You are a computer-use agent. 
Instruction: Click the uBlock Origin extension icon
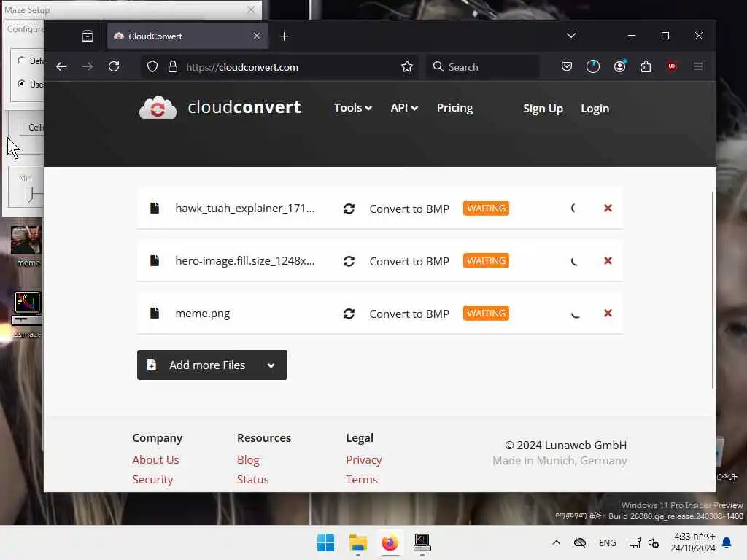tap(672, 66)
